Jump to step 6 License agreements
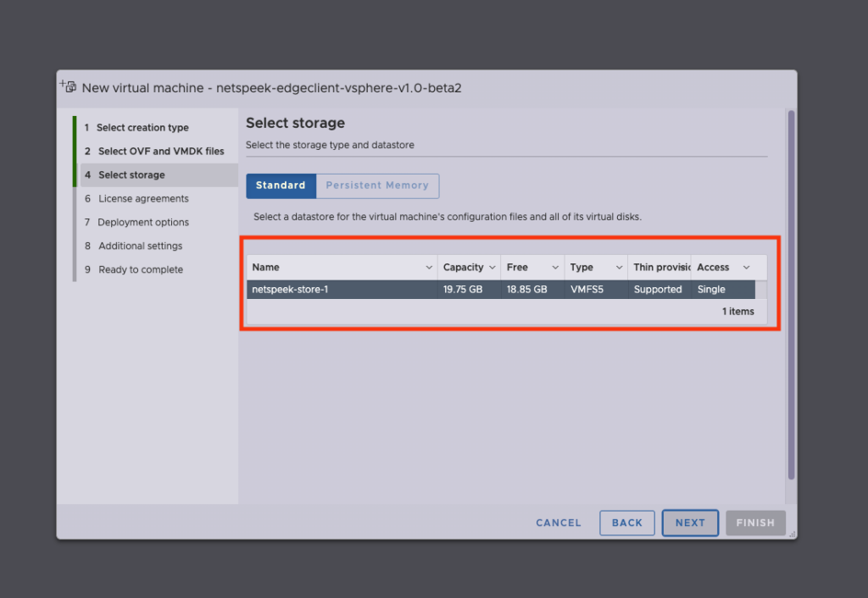 pyautogui.click(x=142, y=199)
